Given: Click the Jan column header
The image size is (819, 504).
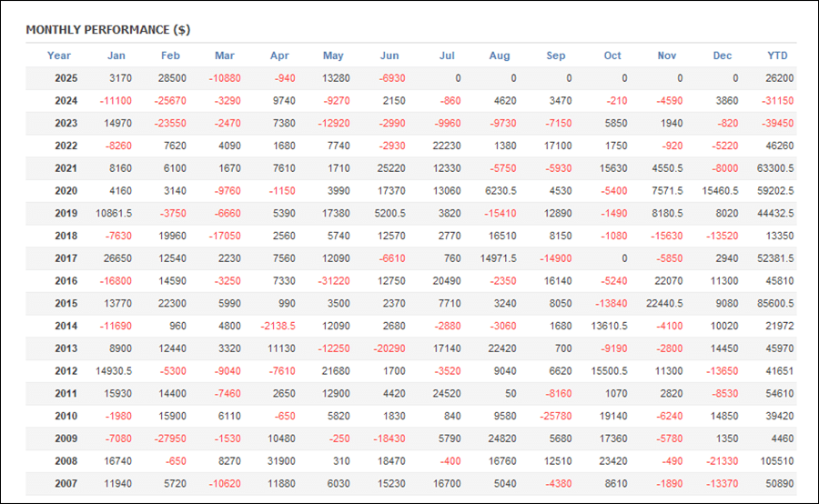Looking at the screenshot, I should [116, 55].
